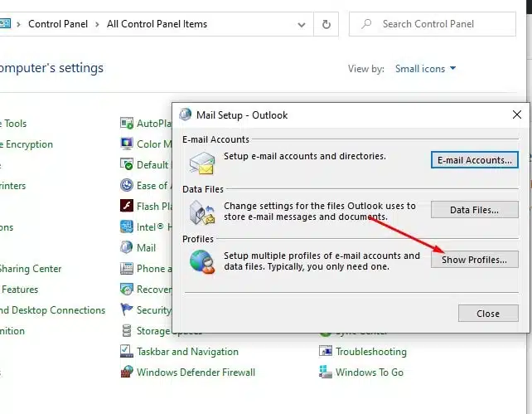Click the Search Control Panel field
The image size is (532, 414).
click(433, 24)
